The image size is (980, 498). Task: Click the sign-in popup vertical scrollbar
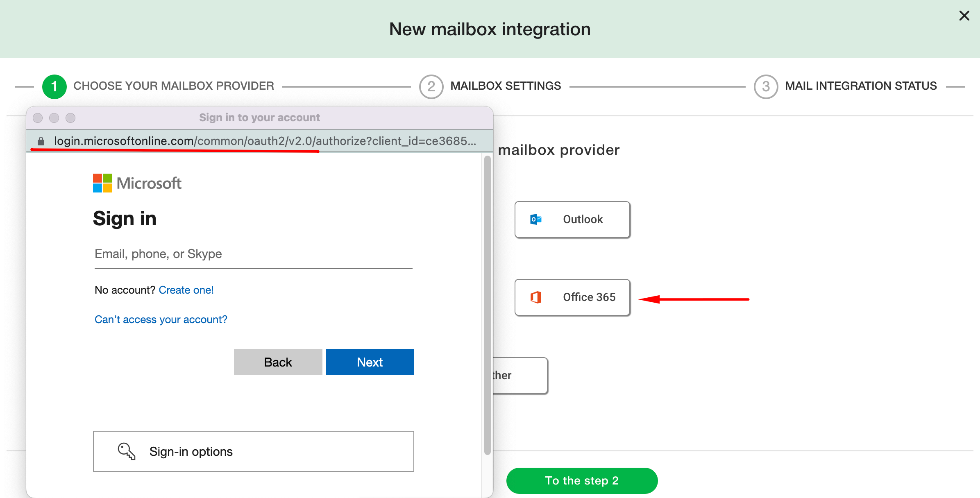(487, 305)
